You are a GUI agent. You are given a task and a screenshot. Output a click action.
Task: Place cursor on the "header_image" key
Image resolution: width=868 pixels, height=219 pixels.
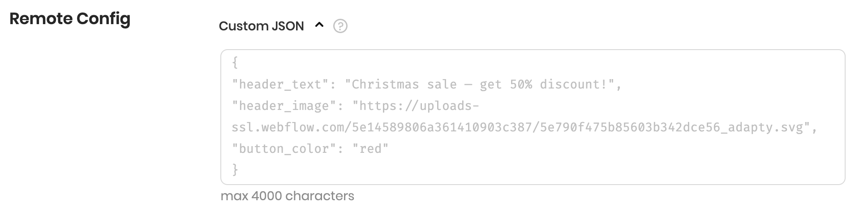click(284, 106)
